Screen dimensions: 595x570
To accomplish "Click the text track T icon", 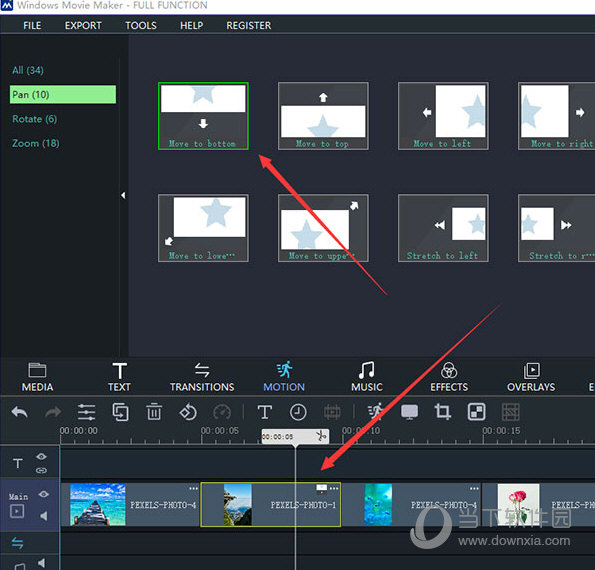I will [17, 463].
